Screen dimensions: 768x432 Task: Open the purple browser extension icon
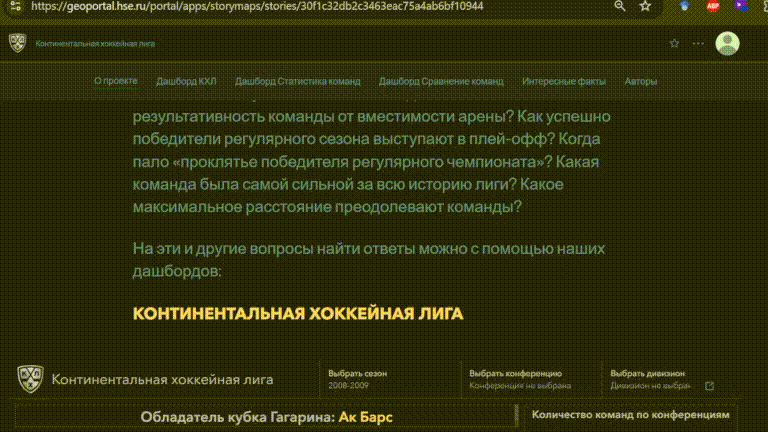pyautogui.click(x=741, y=6)
